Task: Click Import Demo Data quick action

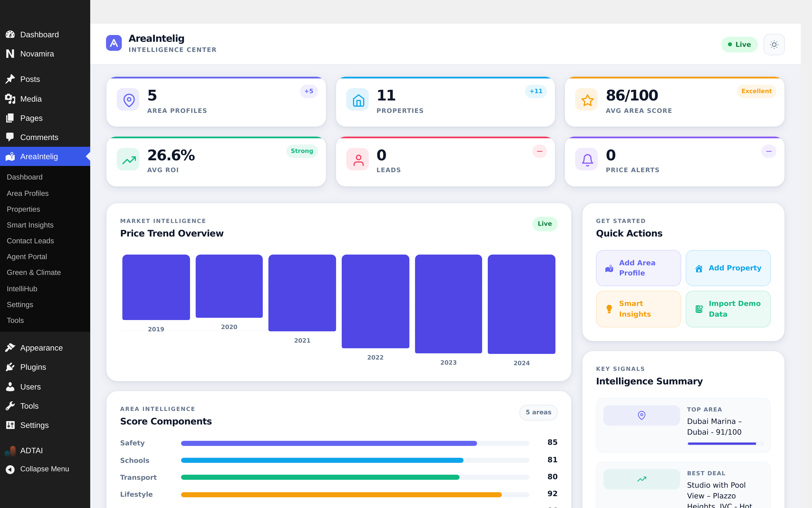Action: pyautogui.click(x=728, y=309)
